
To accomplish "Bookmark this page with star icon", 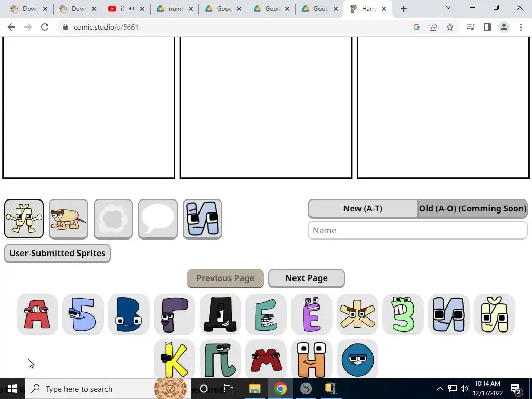I will pyautogui.click(x=450, y=27).
